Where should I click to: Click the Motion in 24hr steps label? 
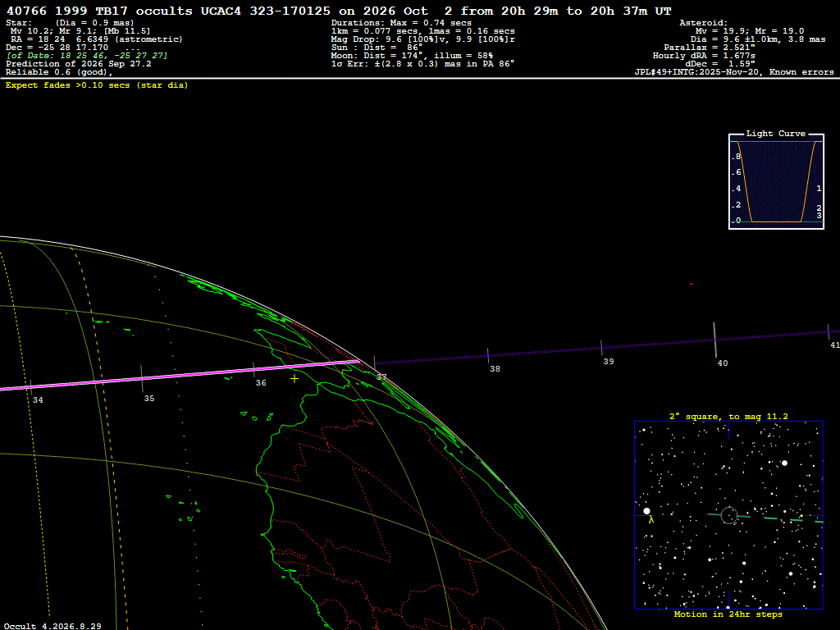728,614
